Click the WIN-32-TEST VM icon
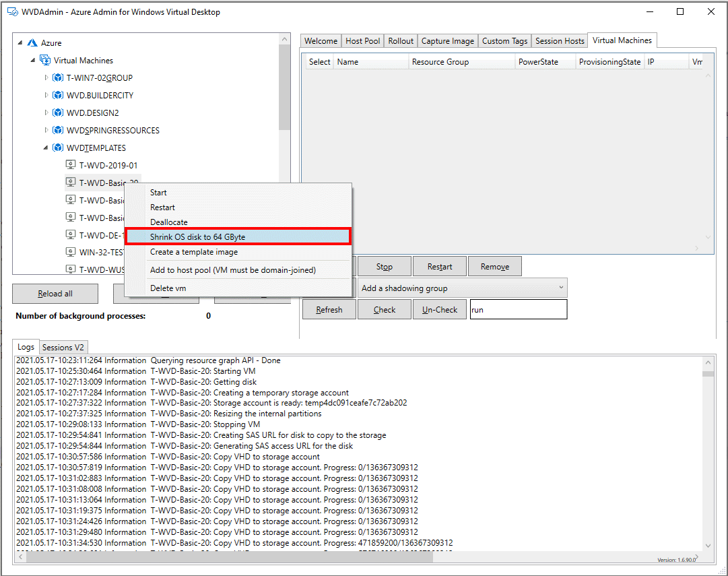 pos(71,252)
